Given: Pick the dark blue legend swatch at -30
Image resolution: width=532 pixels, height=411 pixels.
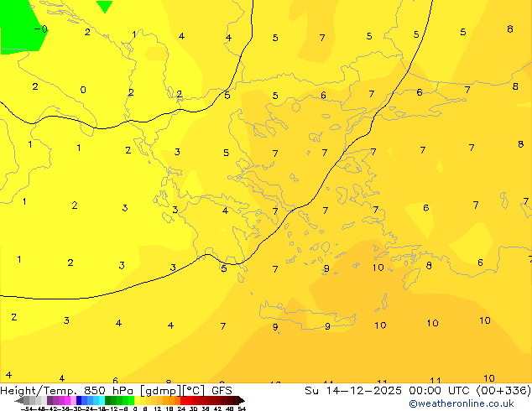Looking at the screenshot, I should tap(79, 400).
